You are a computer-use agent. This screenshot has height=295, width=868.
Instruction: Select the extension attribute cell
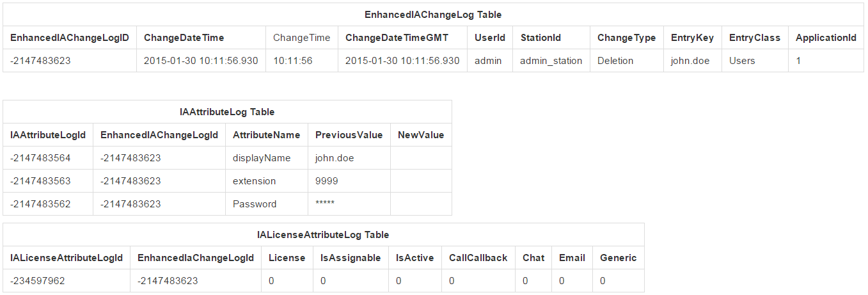[254, 181]
